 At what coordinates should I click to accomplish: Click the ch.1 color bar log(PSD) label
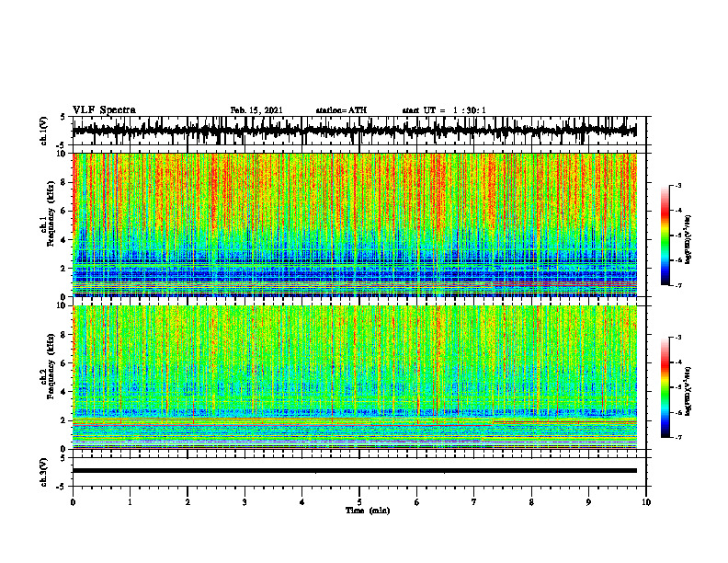point(688,240)
